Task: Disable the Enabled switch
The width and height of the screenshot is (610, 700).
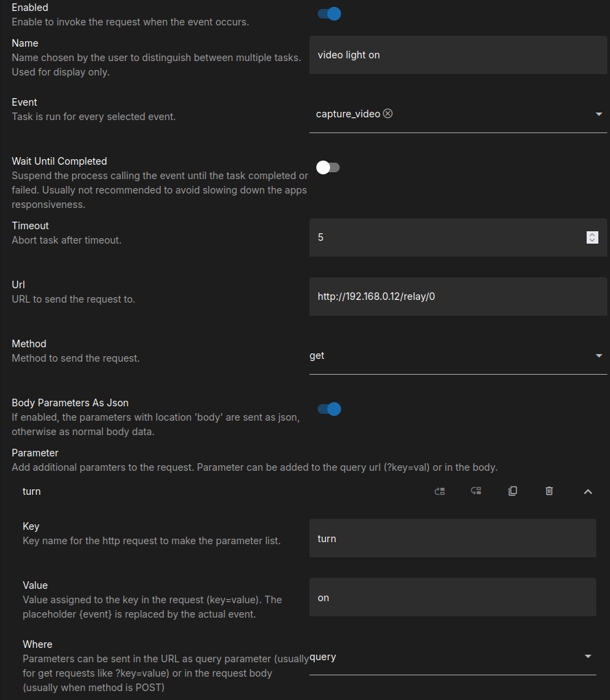Action: [x=329, y=14]
